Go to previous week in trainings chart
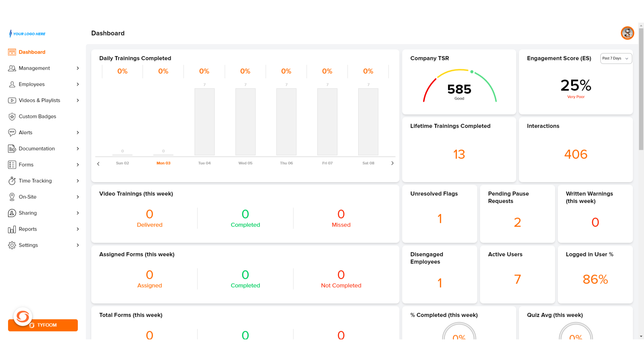Image resolution: width=644 pixels, height=362 pixels. (x=98, y=164)
